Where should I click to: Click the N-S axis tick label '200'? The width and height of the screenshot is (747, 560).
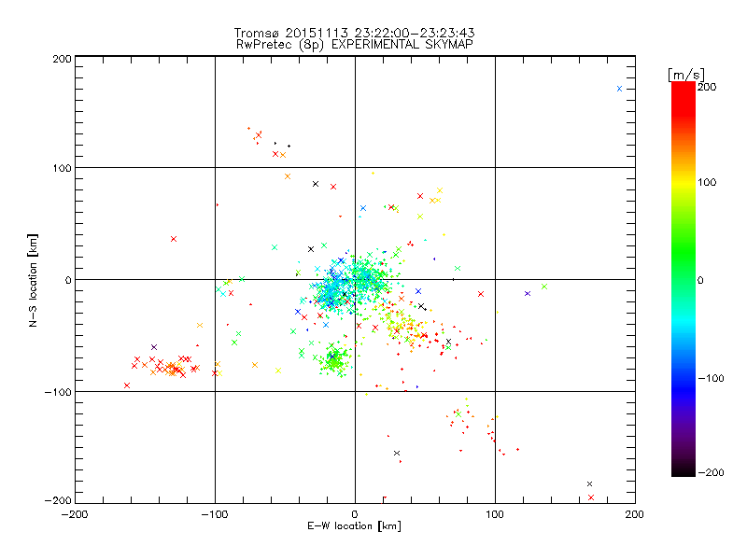tap(62, 59)
